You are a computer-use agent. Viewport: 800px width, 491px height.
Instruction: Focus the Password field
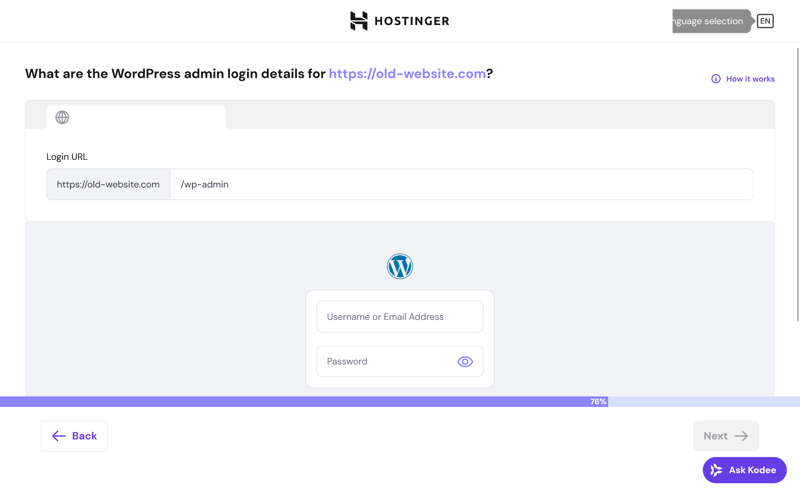coord(399,361)
